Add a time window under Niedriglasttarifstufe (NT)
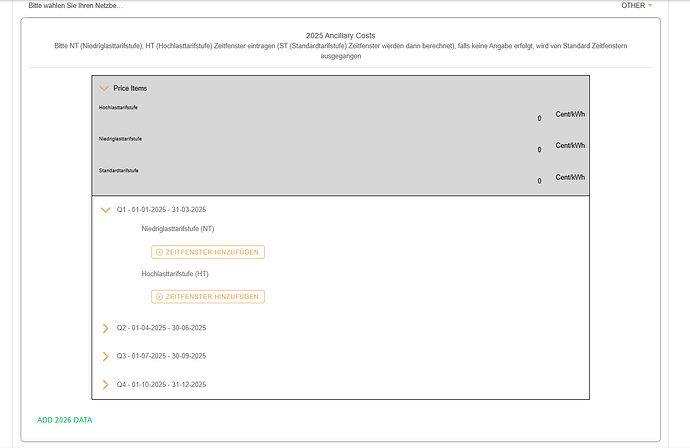 (208, 252)
